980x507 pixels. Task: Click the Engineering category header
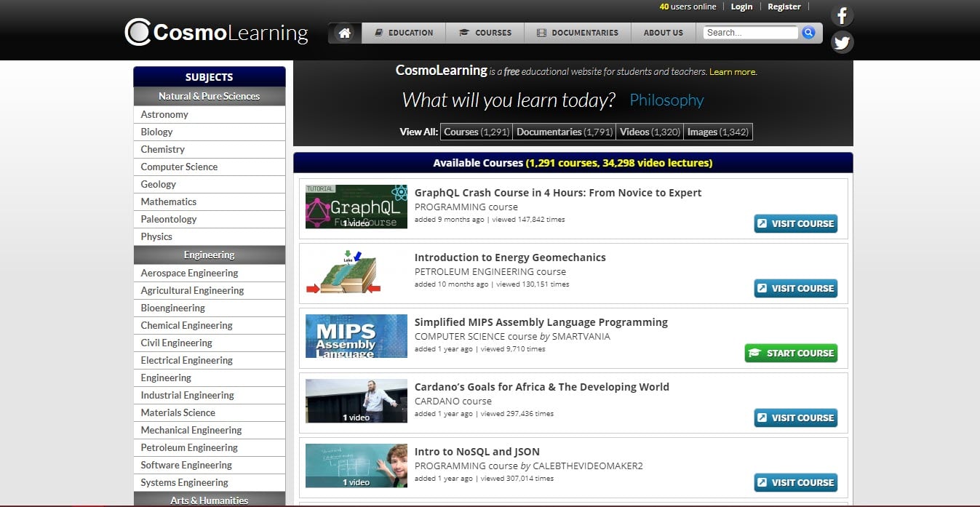(x=210, y=255)
